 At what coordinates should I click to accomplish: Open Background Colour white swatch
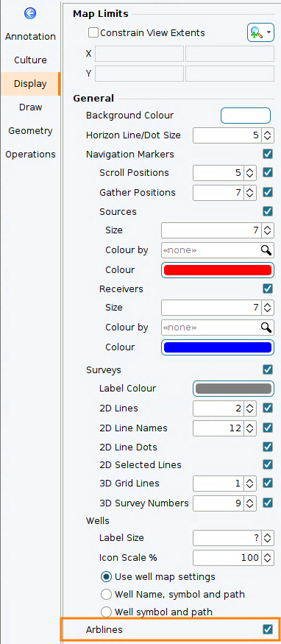(x=246, y=116)
